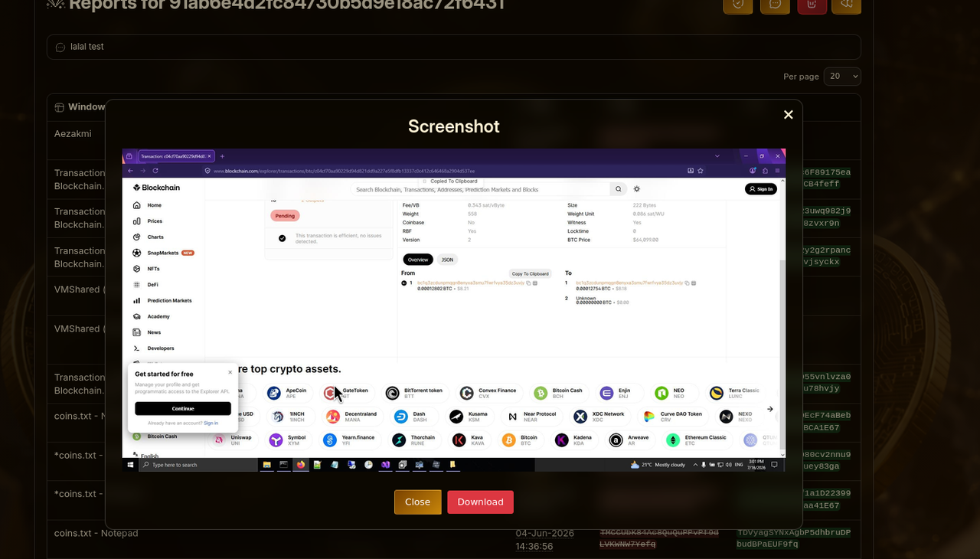Click the Sign In button on Blockchain
Image resolution: width=980 pixels, height=559 pixels.
761,189
